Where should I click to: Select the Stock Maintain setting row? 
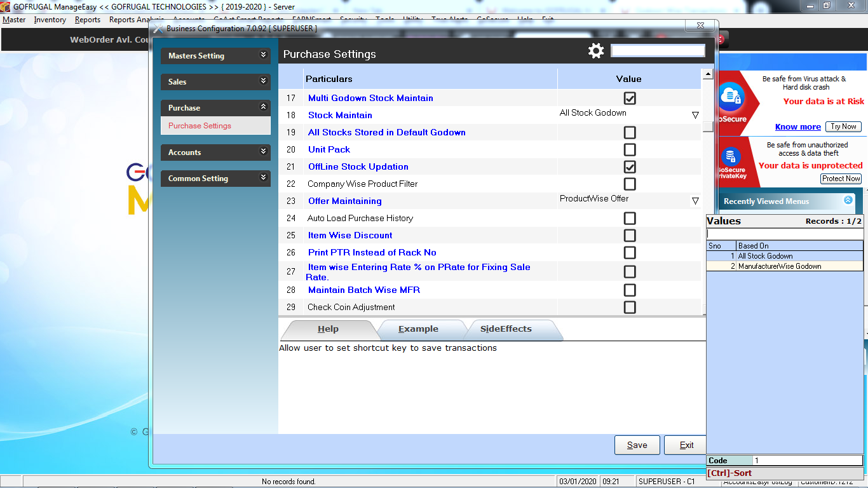click(489, 115)
